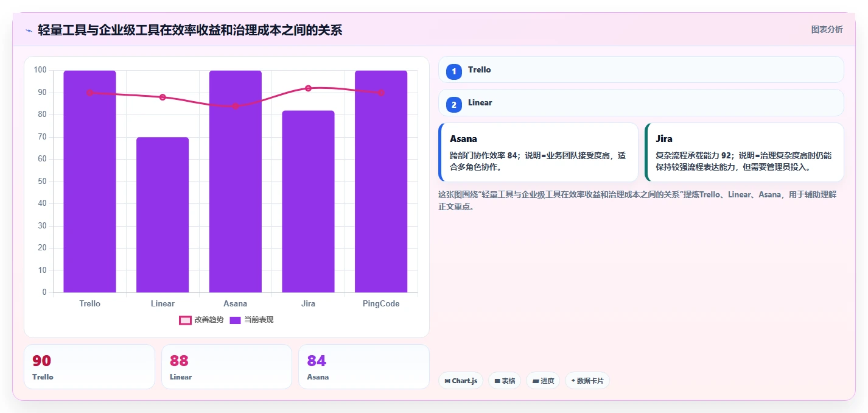Click the text 跨部门协作效率 84
The width and height of the screenshot is (868, 413).
pyautogui.click(x=483, y=155)
